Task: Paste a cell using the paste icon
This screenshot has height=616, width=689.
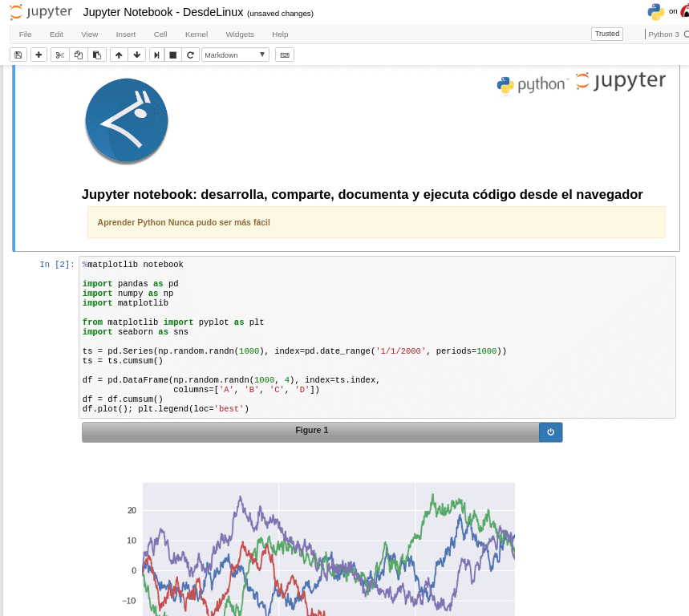Action: [x=97, y=55]
